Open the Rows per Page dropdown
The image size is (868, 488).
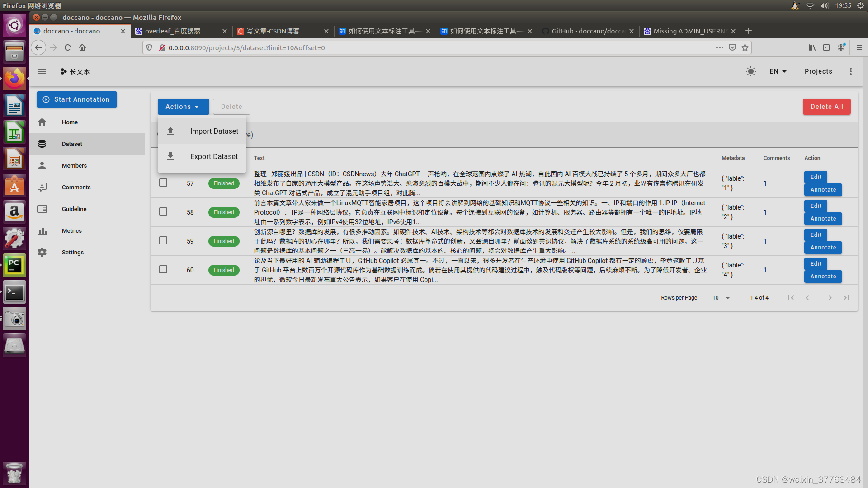(x=722, y=297)
